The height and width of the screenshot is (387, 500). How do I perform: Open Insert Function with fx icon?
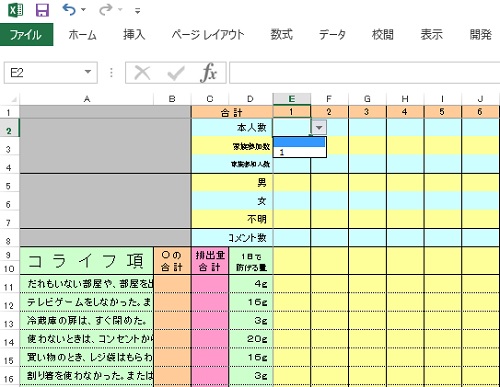point(209,72)
